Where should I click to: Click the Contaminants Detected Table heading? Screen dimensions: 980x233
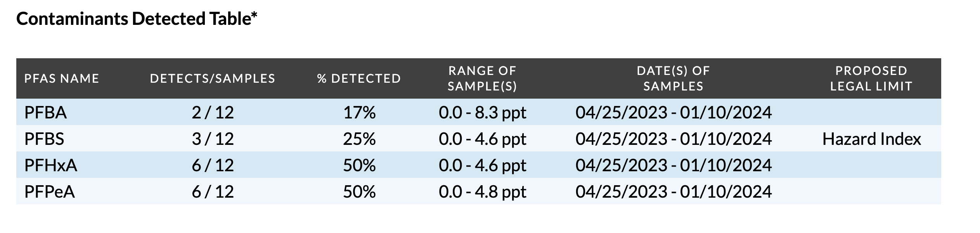pyautogui.click(x=137, y=19)
